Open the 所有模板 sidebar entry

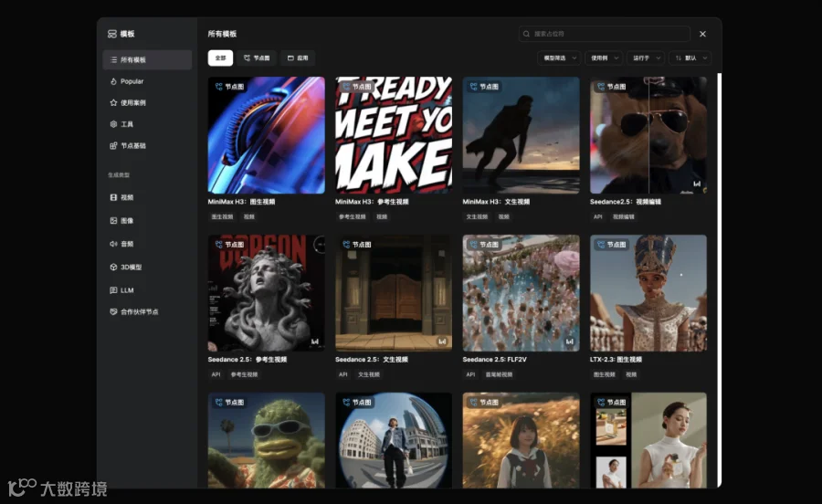pos(147,59)
